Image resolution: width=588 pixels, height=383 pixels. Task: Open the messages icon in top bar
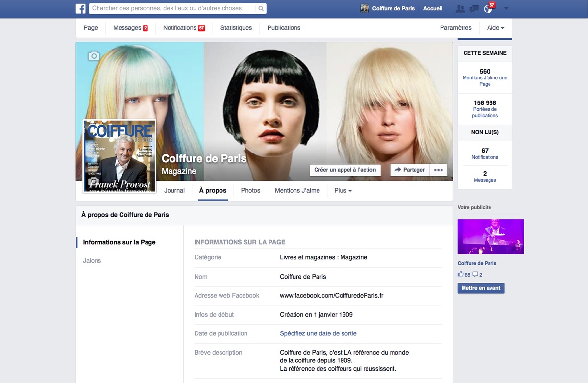click(474, 9)
